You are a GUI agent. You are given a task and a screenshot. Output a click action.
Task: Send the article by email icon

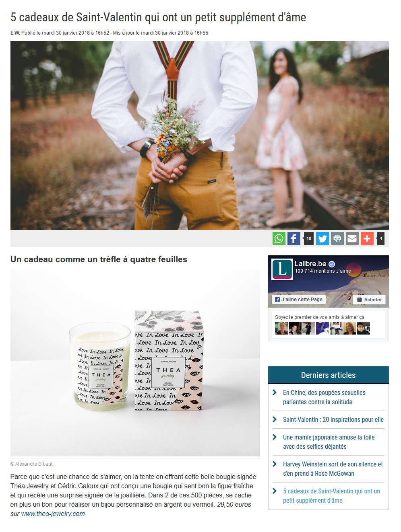click(x=352, y=238)
